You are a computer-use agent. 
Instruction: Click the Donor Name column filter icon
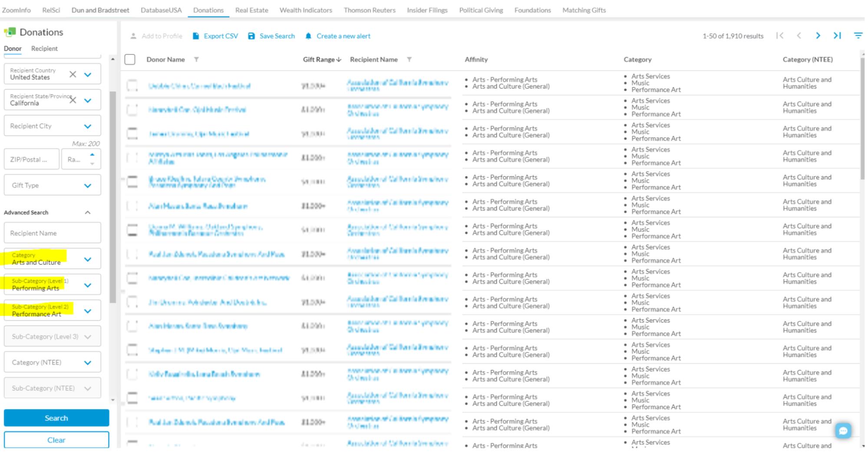(196, 59)
